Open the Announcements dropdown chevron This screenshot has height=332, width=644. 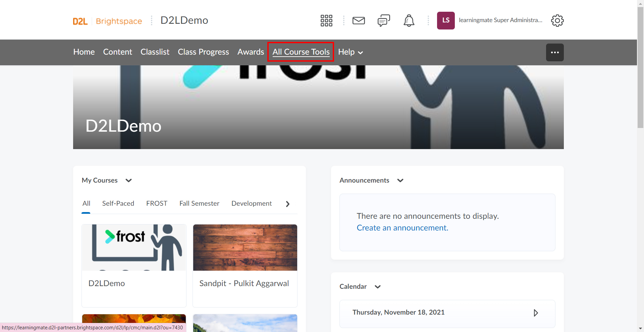(400, 181)
